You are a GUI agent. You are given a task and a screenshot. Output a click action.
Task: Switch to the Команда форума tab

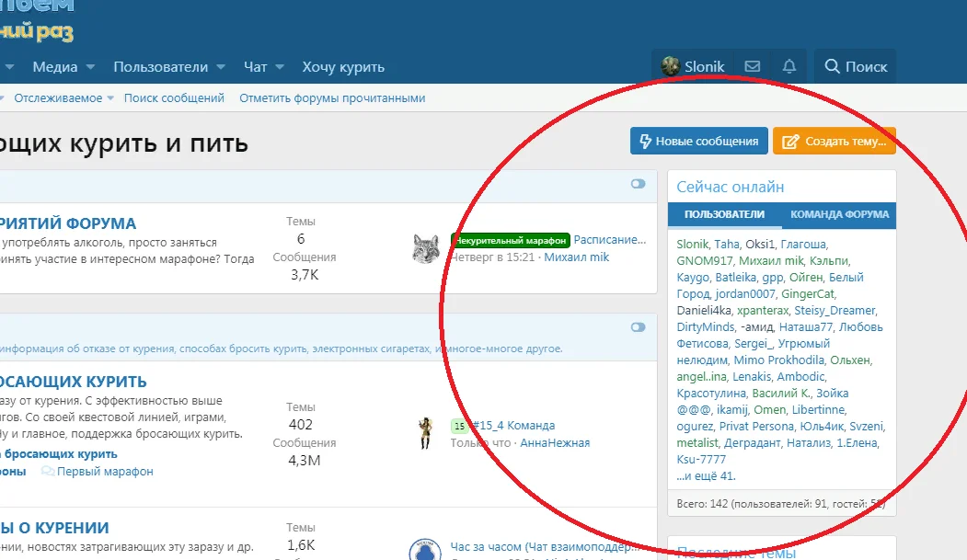[x=839, y=214]
